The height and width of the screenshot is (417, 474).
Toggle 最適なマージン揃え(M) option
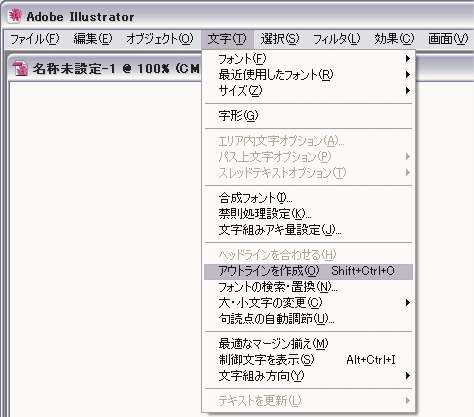click(308, 344)
